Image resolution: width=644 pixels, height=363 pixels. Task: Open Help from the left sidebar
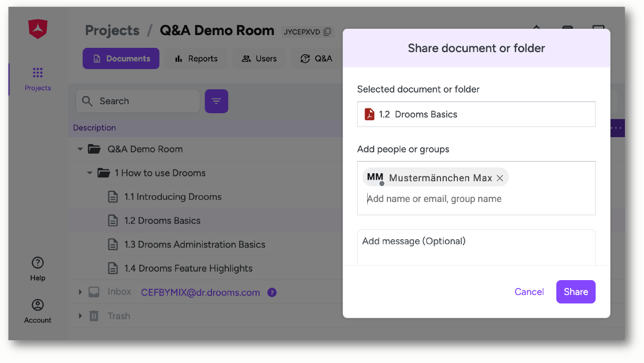38,269
